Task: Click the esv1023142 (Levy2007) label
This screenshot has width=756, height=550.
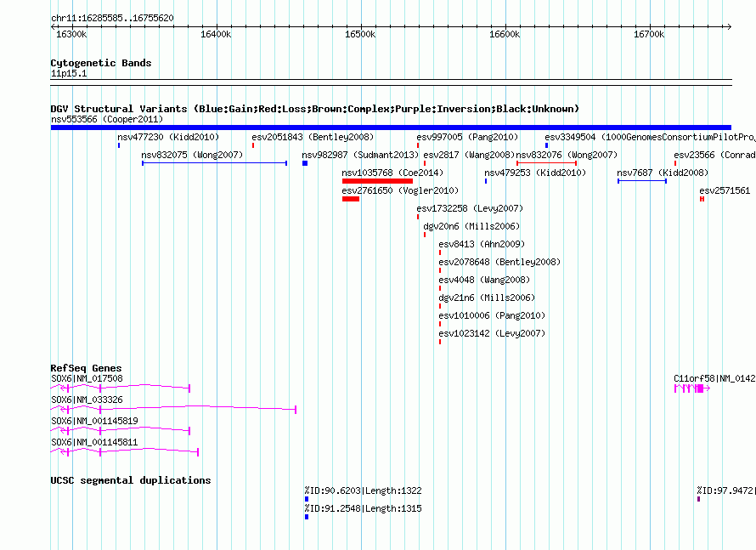Action: (x=492, y=333)
